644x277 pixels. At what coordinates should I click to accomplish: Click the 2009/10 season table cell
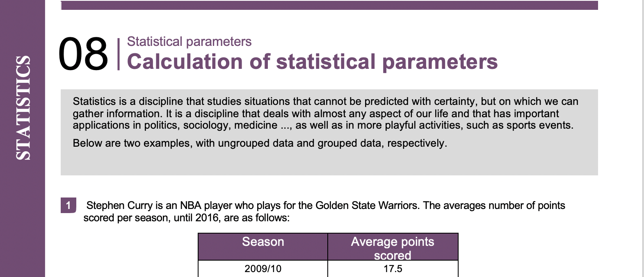263,269
